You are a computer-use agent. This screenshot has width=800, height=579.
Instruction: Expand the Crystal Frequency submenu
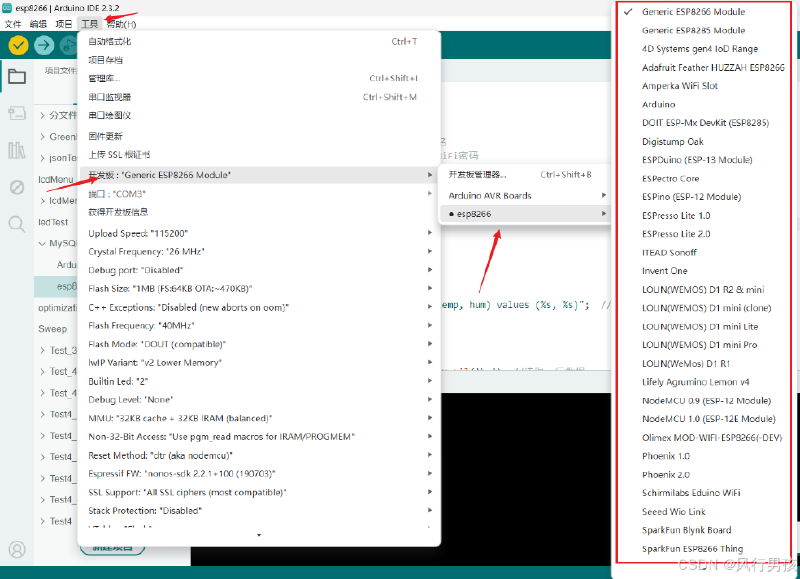(259, 251)
